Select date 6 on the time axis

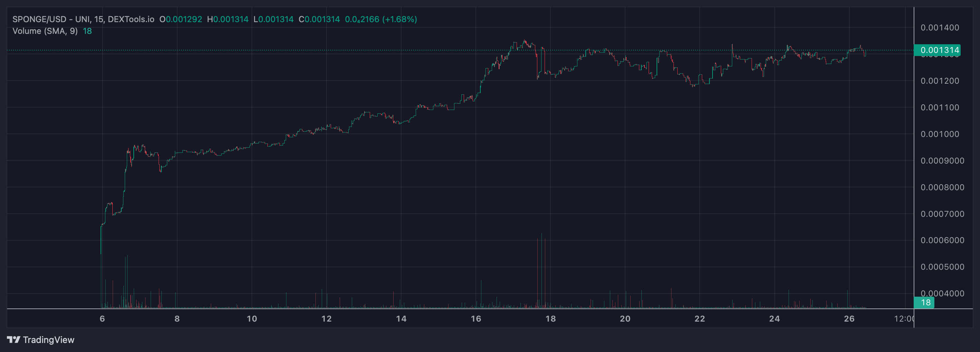pos(102,319)
